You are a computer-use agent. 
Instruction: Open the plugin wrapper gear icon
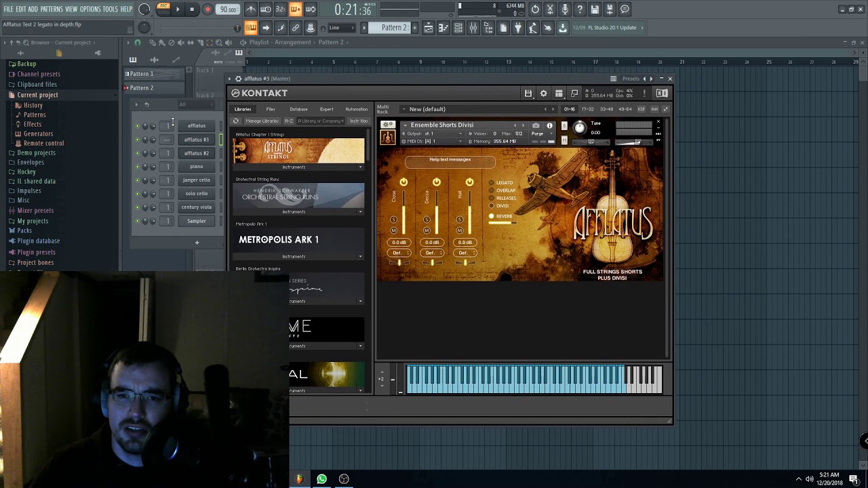coord(238,79)
